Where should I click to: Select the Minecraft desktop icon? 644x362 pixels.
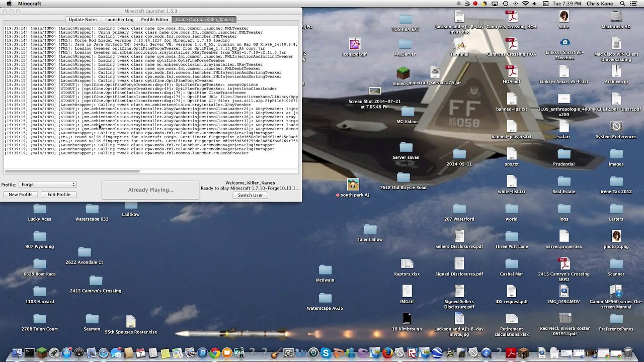point(403,75)
